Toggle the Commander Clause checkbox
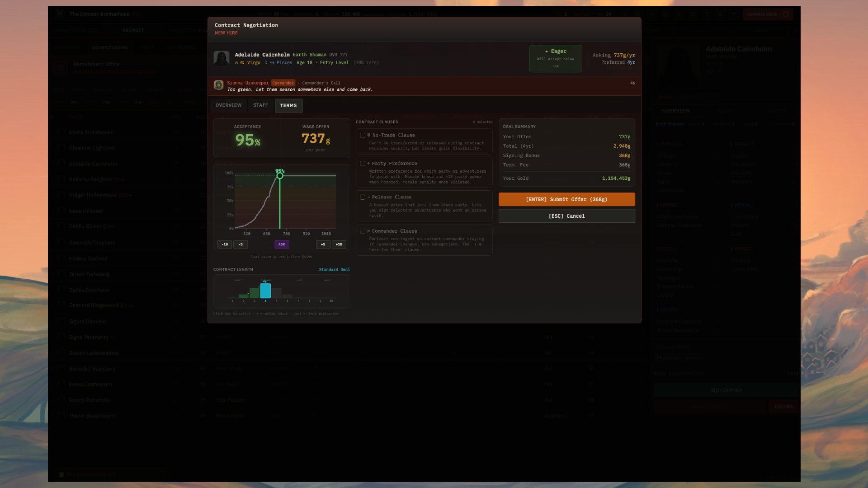This screenshot has width=868, height=488. click(363, 231)
